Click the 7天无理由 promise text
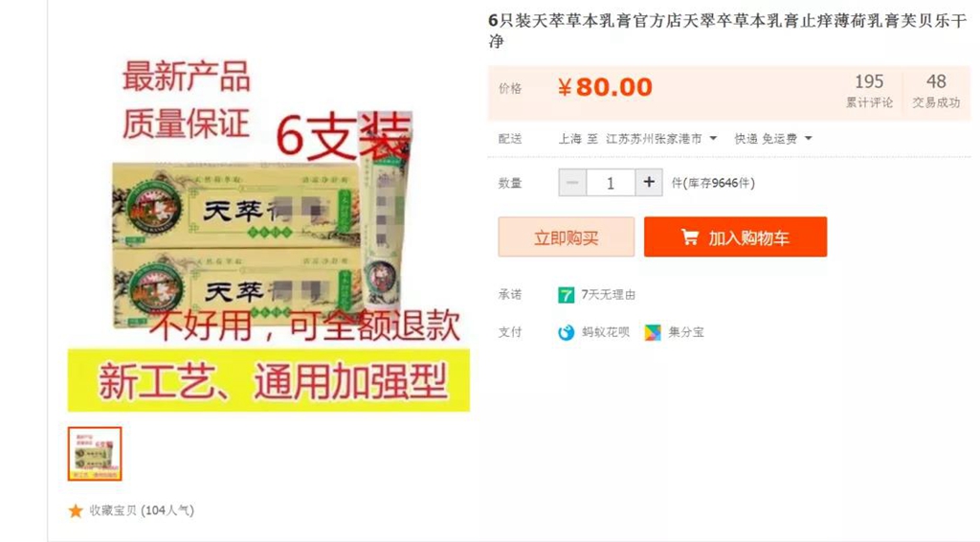Image resolution: width=980 pixels, height=542 pixels. [x=608, y=294]
